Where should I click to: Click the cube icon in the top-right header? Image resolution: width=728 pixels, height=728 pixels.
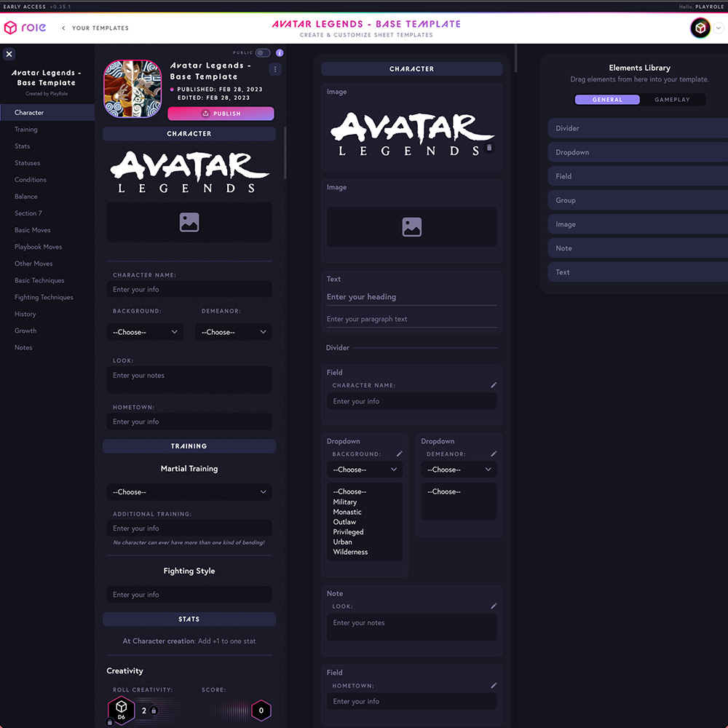[x=700, y=28]
